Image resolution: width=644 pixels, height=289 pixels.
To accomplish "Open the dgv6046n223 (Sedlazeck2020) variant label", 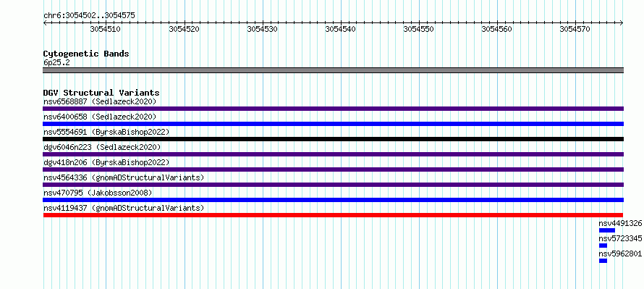I will pos(102,147).
